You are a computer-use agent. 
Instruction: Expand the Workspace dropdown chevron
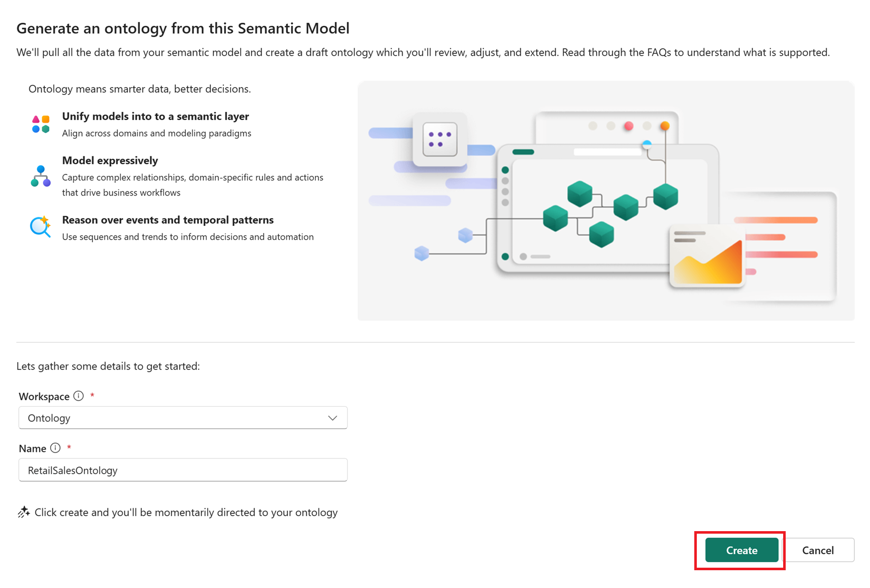click(333, 418)
